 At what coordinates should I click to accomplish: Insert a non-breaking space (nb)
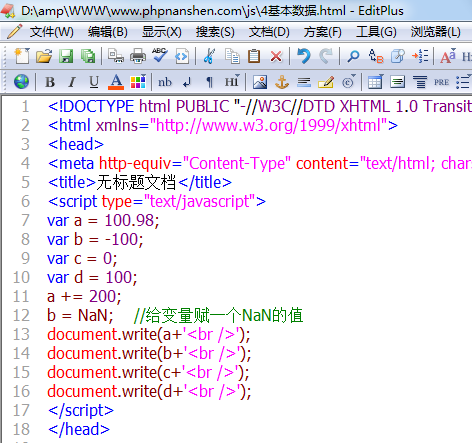click(165, 82)
